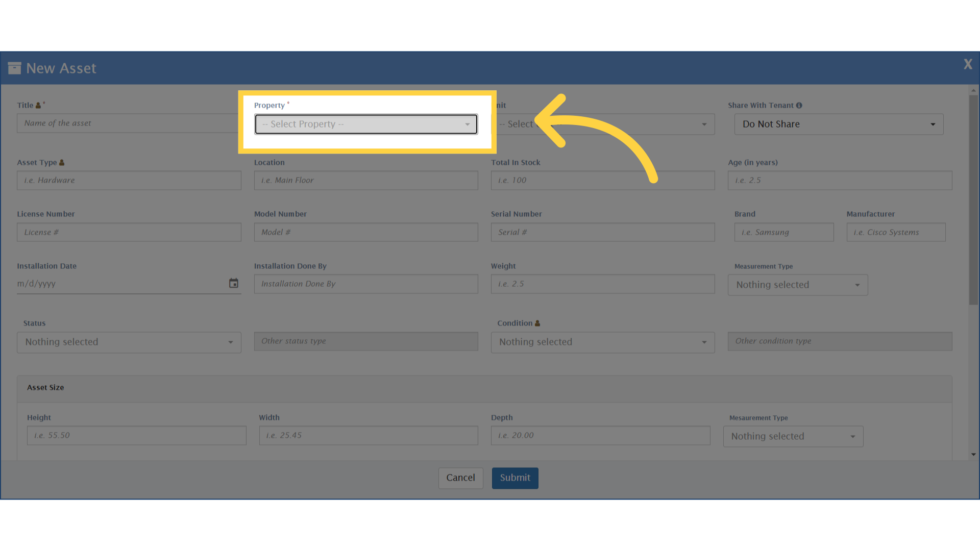Click the License Number field
The width and height of the screenshot is (980, 551).
129,232
